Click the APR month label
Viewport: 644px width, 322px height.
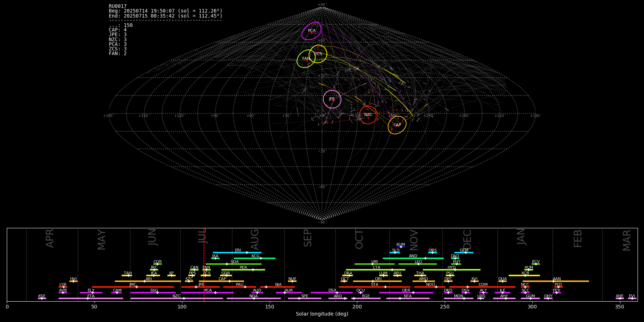50,238
